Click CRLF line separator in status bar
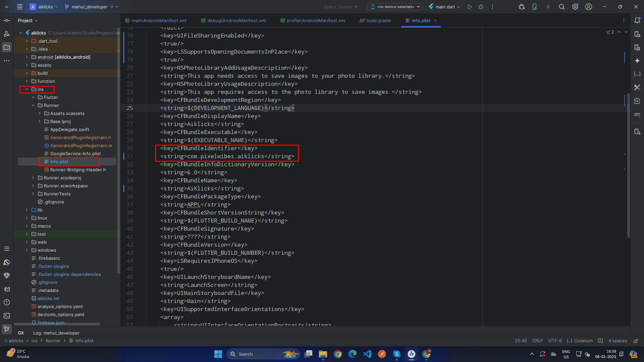The height and width of the screenshot is (362, 644). pos(537,341)
